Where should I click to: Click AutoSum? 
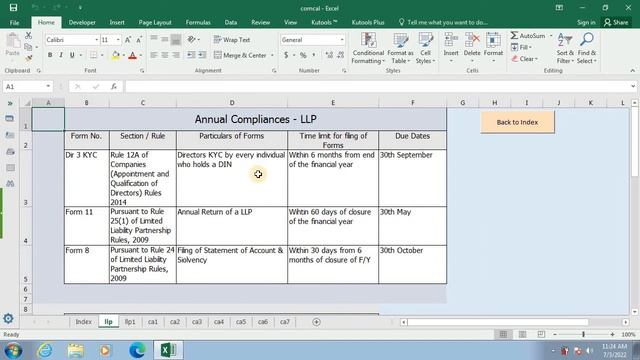coord(528,36)
